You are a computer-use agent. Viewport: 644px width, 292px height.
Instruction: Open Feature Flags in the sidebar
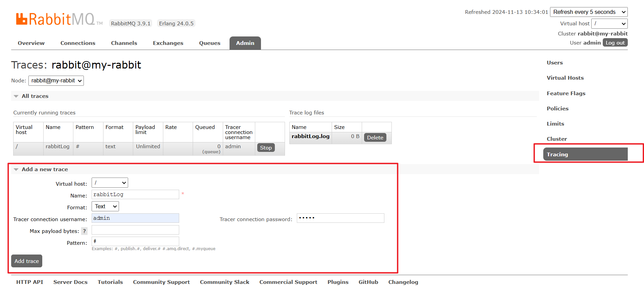(566, 94)
